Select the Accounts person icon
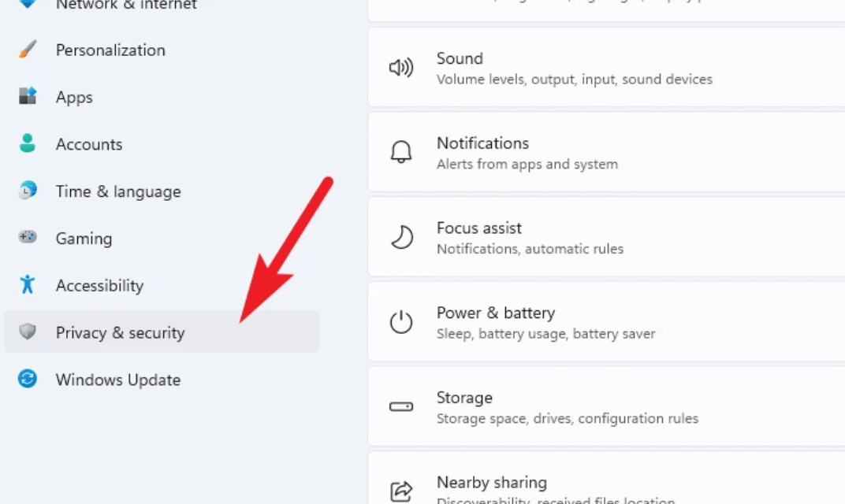The width and height of the screenshot is (845, 504). point(28,143)
